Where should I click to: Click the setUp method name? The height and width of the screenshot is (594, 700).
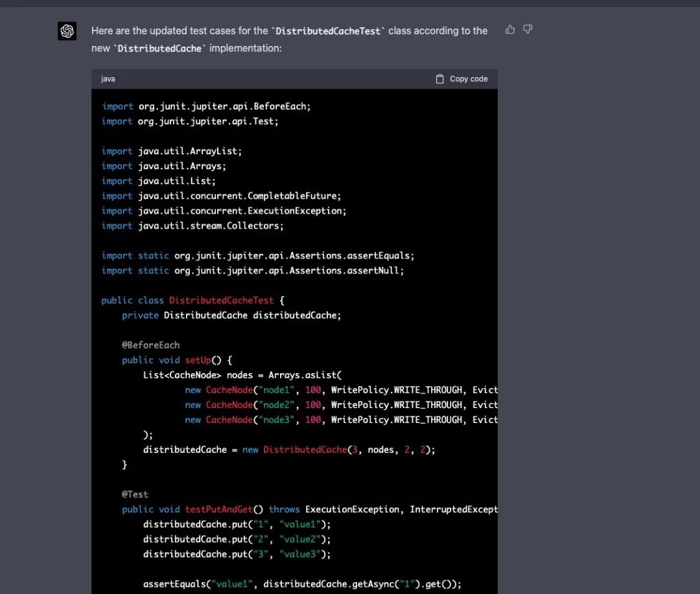coord(200,360)
